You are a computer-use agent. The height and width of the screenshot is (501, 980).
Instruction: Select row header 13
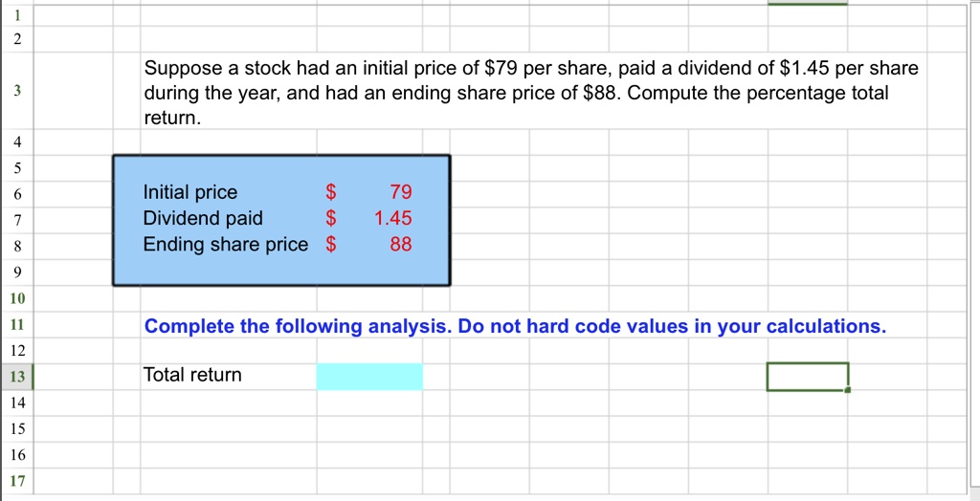[17, 377]
